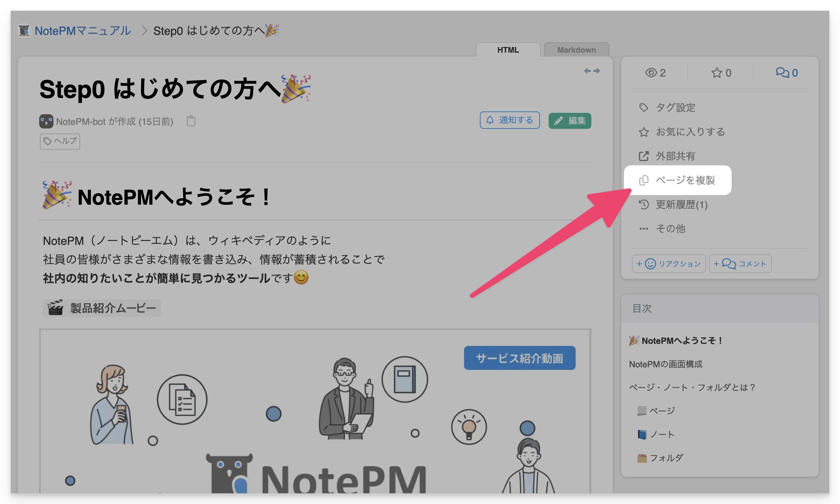Screen dimensions: 840x504
Task: Select ページを複製 to duplicate page
Action: (678, 180)
